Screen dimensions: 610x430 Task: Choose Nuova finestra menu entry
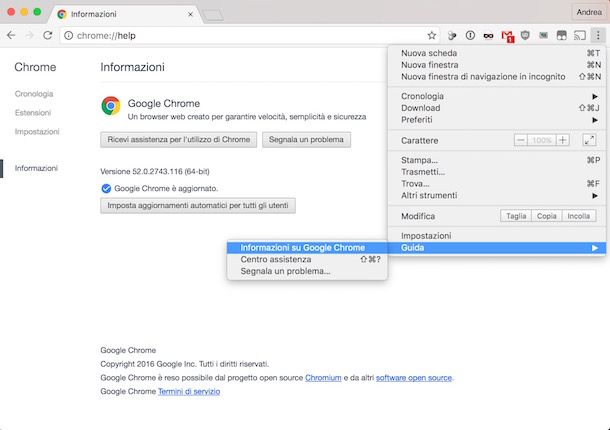[497, 65]
